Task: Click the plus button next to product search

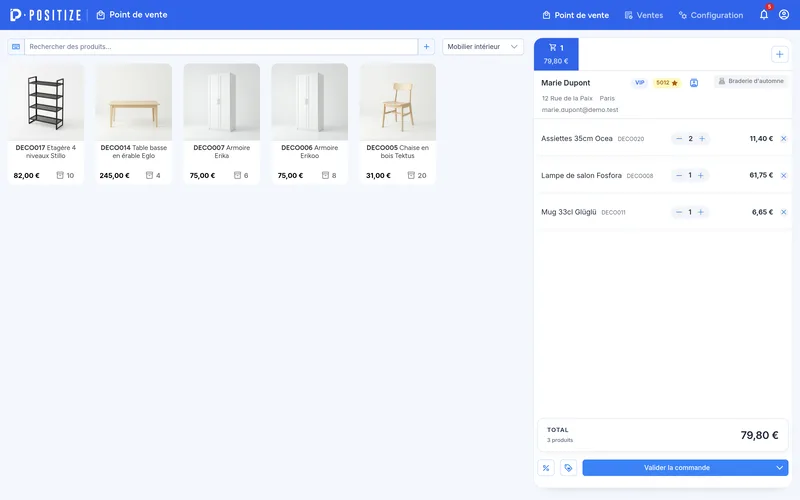Action: tap(426, 46)
